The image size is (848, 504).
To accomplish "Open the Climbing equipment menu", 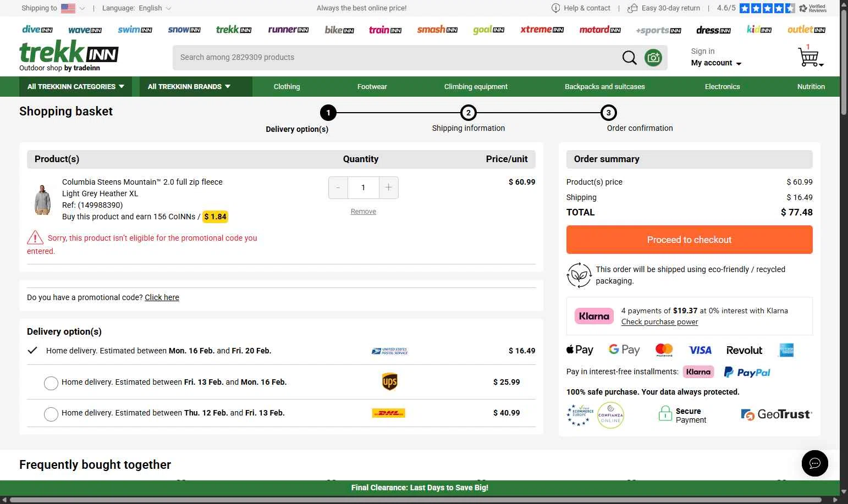I will (x=476, y=87).
